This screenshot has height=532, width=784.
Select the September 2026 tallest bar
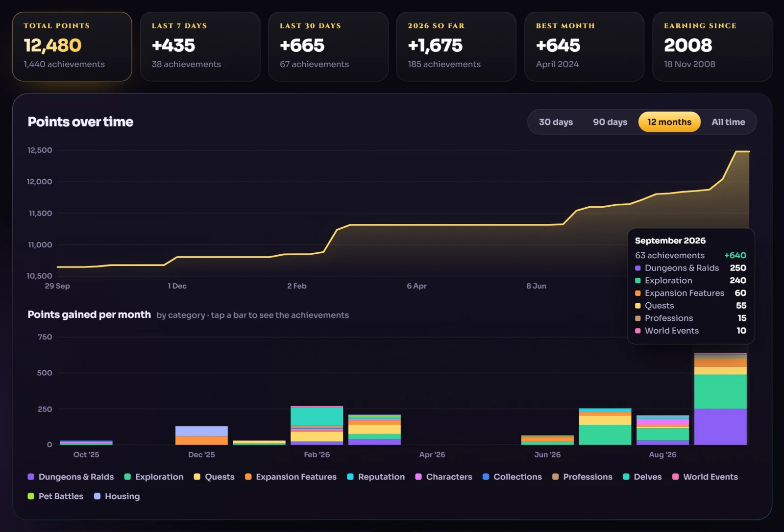(x=720, y=399)
